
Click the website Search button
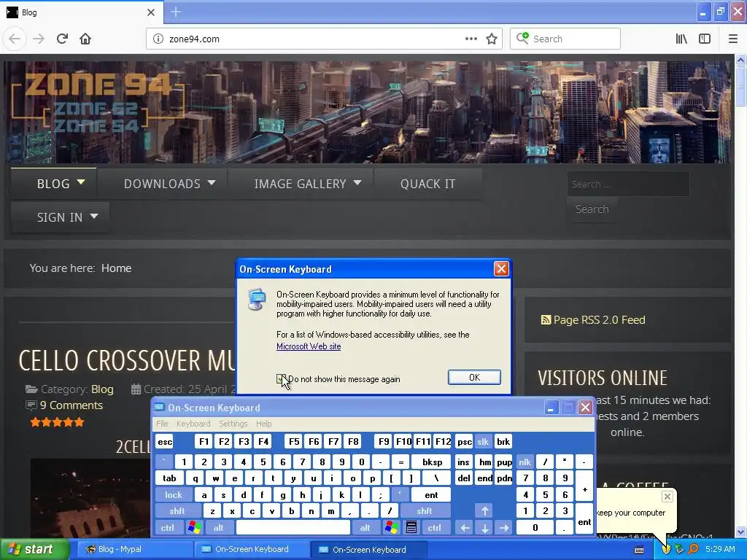592,209
